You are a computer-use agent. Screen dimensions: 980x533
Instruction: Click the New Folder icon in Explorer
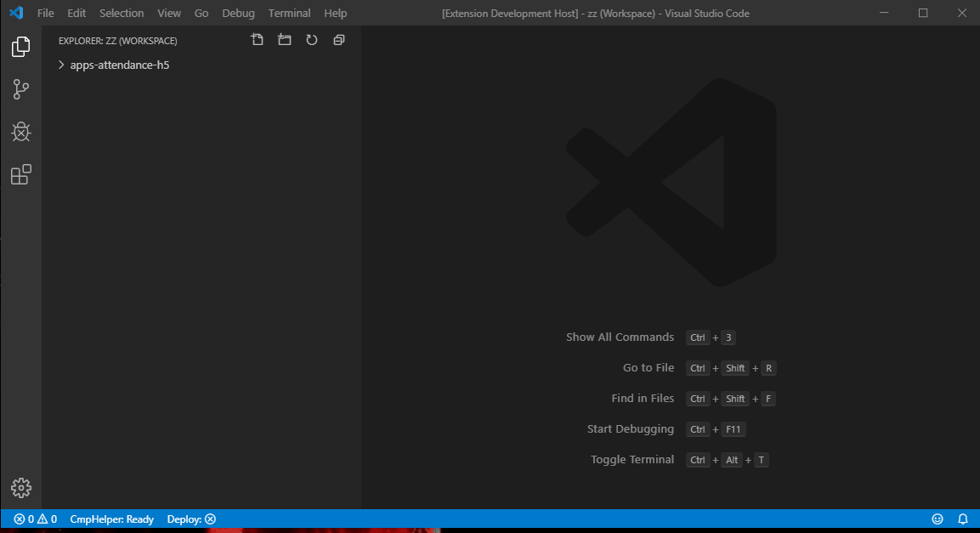285,40
